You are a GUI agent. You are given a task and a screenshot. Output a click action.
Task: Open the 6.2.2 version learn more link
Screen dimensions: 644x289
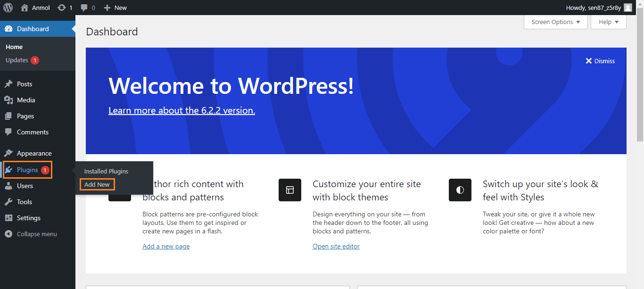click(x=182, y=110)
